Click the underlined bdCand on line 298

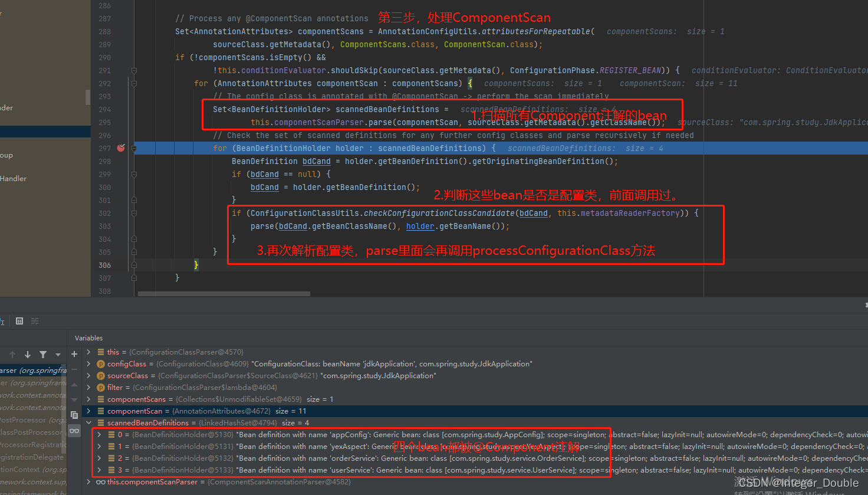click(x=317, y=161)
